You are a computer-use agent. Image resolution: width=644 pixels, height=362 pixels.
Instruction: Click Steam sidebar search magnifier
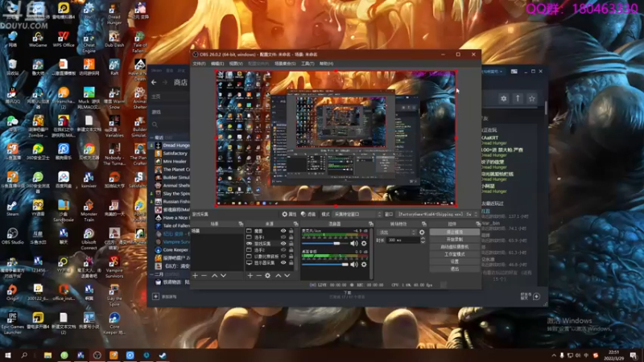click(x=155, y=125)
